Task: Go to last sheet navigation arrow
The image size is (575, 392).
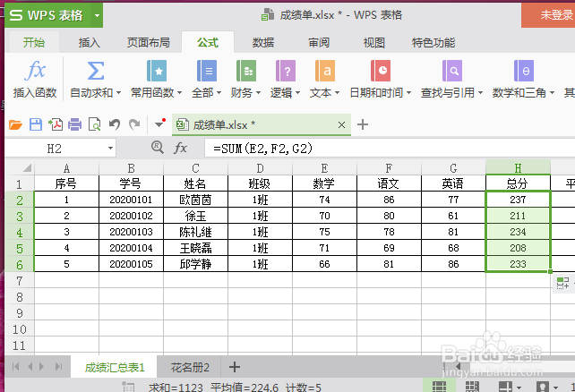Action: [59, 366]
